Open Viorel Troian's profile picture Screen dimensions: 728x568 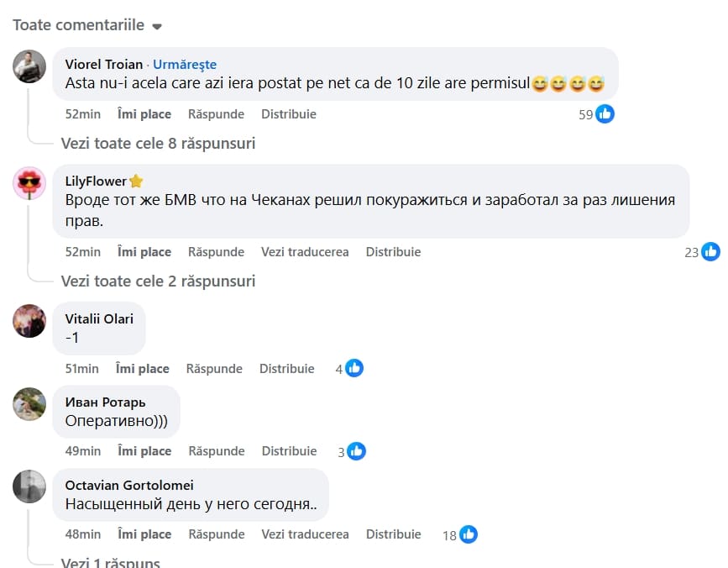29,66
